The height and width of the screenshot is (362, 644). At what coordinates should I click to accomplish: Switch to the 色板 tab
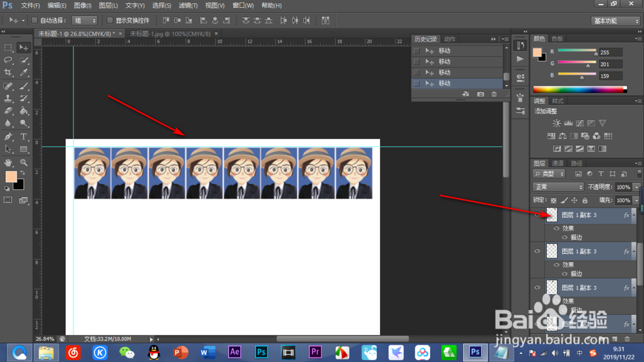557,39
